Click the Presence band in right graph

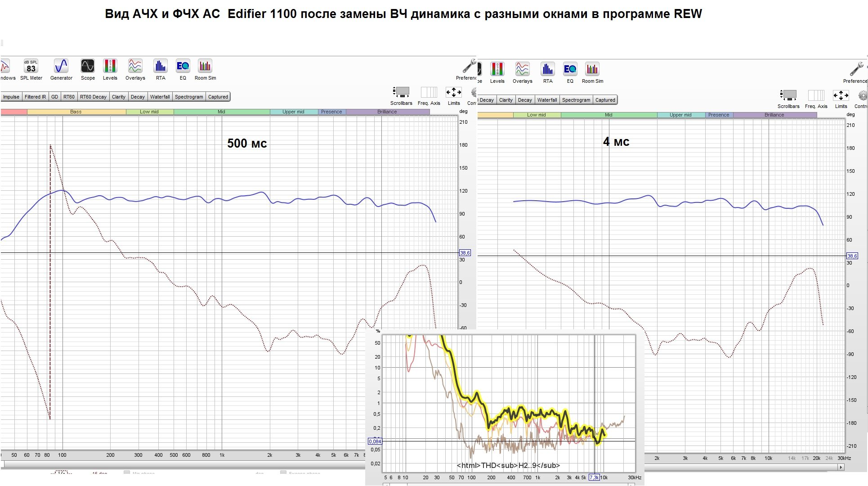coord(719,115)
